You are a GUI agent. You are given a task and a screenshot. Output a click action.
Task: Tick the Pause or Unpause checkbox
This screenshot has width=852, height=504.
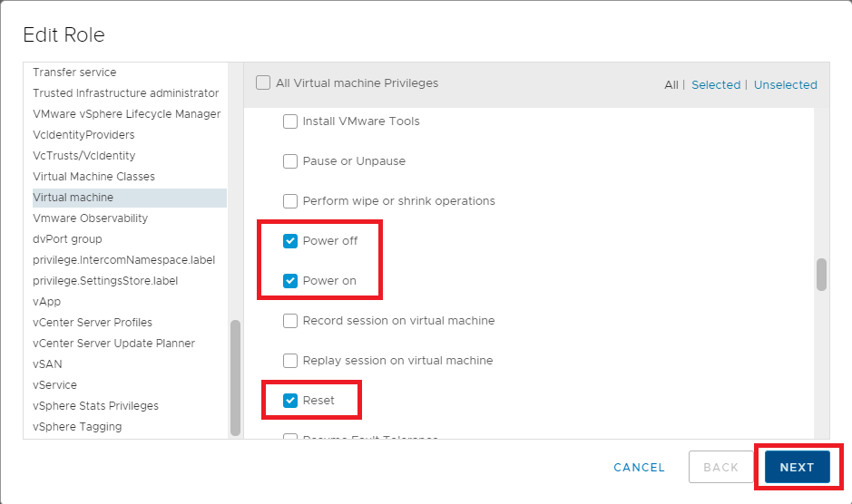click(x=290, y=161)
